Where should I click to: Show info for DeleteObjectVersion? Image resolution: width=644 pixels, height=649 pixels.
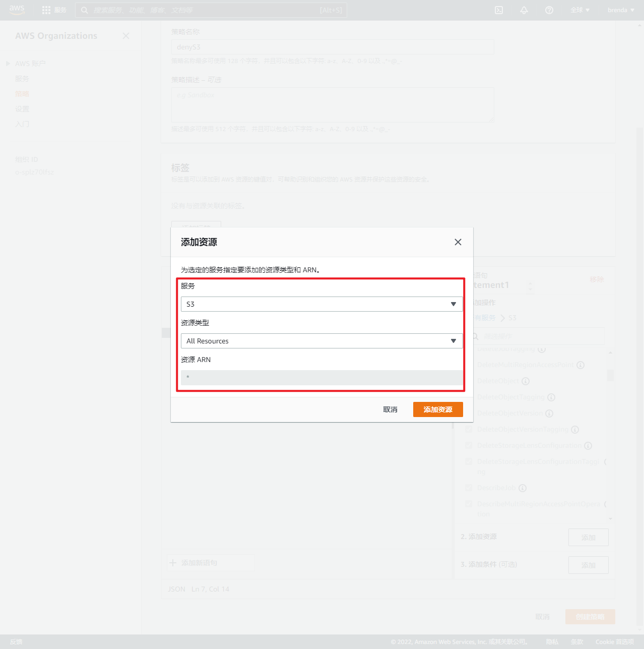coord(549,413)
